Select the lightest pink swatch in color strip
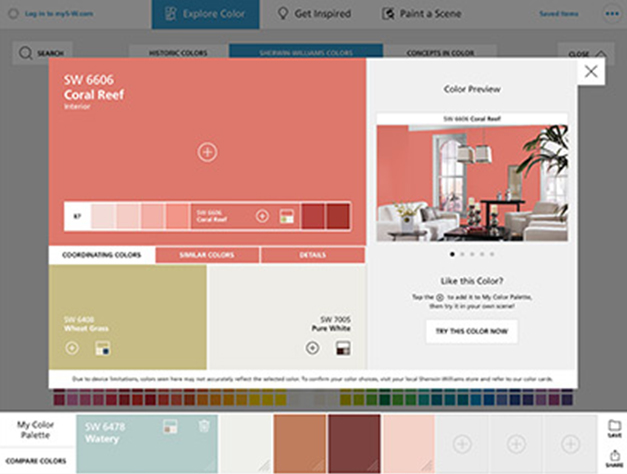Screen dimensions: 627x474 [104, 216]
